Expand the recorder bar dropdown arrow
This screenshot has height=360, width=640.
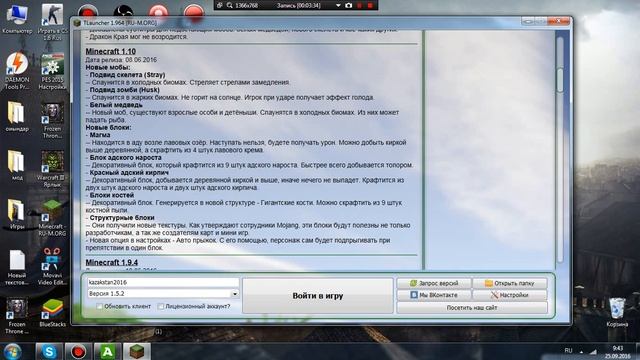(x=338, y=5)
